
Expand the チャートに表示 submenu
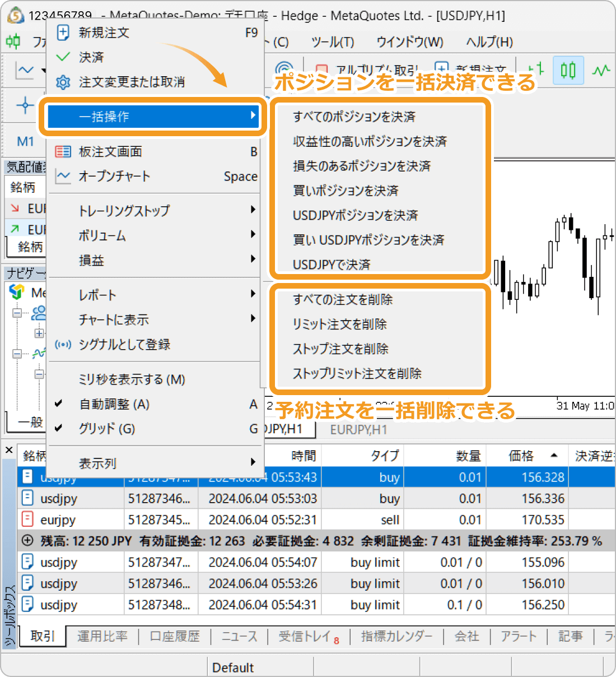155,319
